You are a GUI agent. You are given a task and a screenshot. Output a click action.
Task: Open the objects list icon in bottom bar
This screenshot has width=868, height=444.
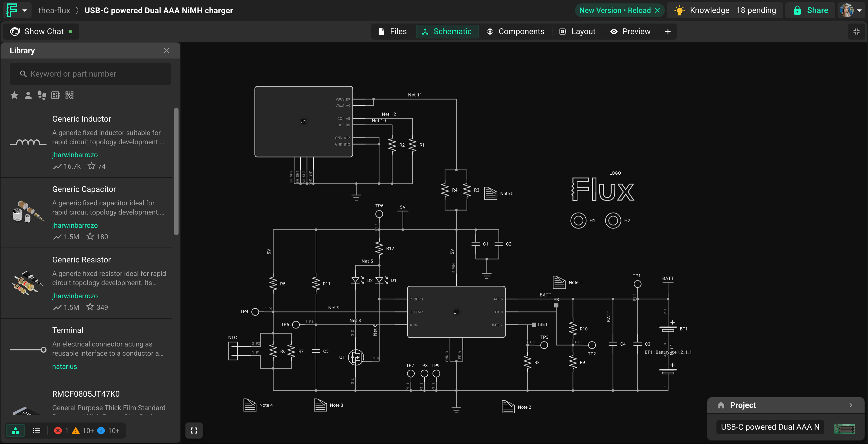point(36,431)
